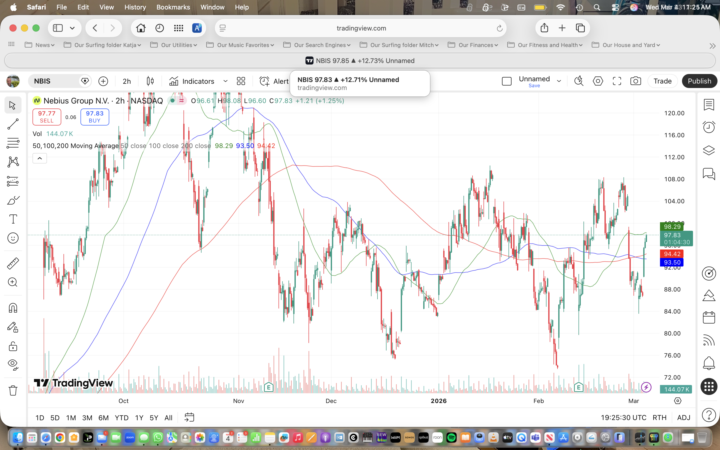
Task: Click the 97.83 BUY button
Action: click(x=94, y=117)
